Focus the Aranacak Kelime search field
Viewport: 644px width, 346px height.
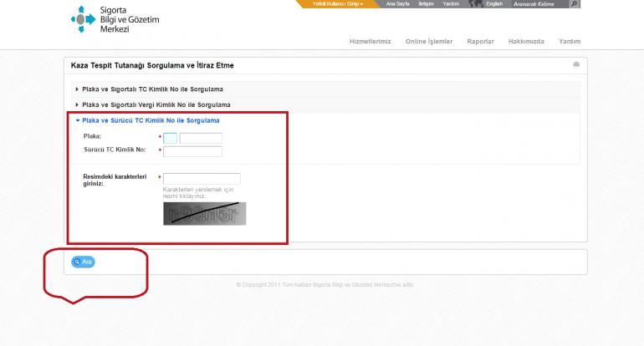click(539, 3)
